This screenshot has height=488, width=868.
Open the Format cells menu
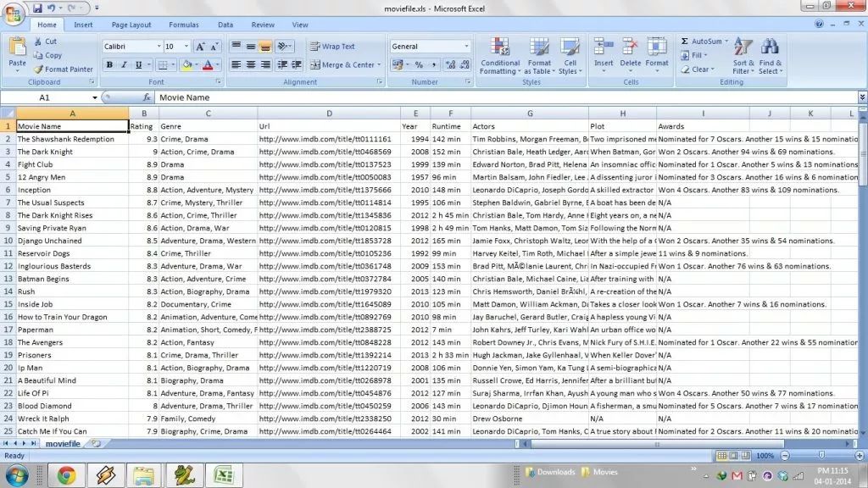click(657, 55)
